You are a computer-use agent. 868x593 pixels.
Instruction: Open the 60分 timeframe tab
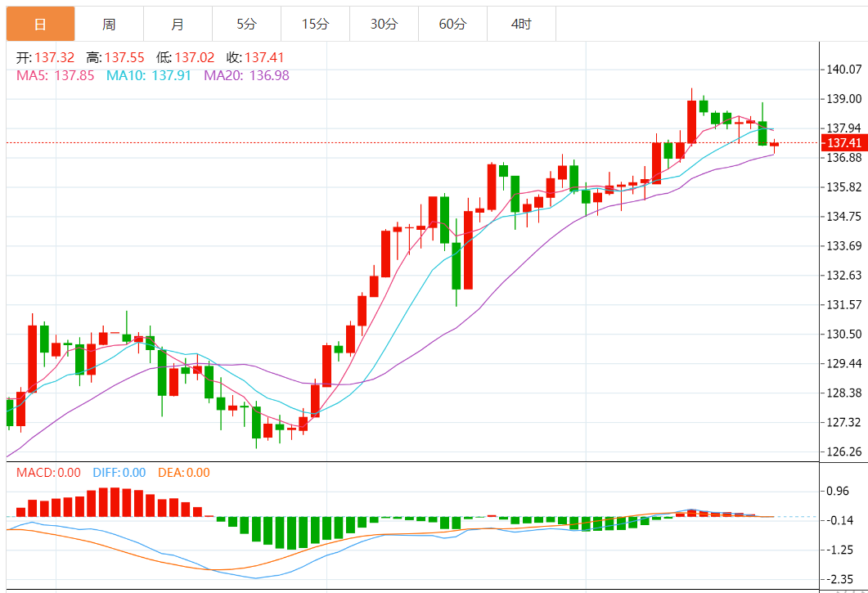452,24
